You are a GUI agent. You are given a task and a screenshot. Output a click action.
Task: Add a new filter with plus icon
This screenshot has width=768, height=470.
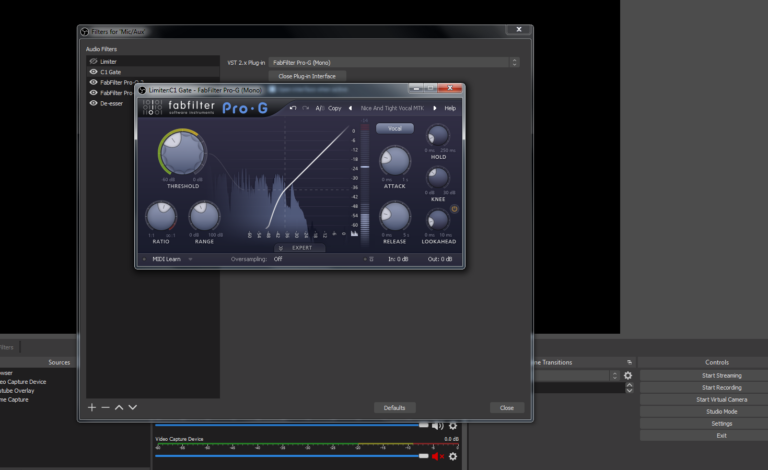point(92,407)
